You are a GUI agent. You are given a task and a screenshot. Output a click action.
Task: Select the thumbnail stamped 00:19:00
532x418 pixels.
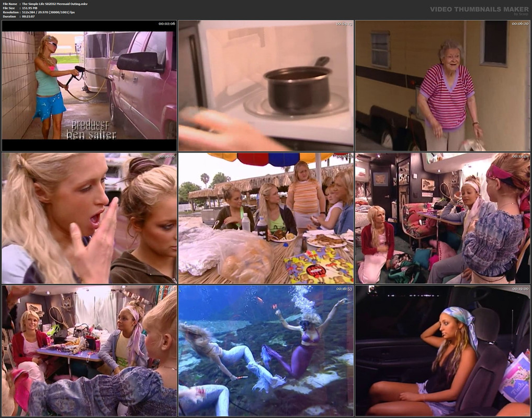pos(443,351)
